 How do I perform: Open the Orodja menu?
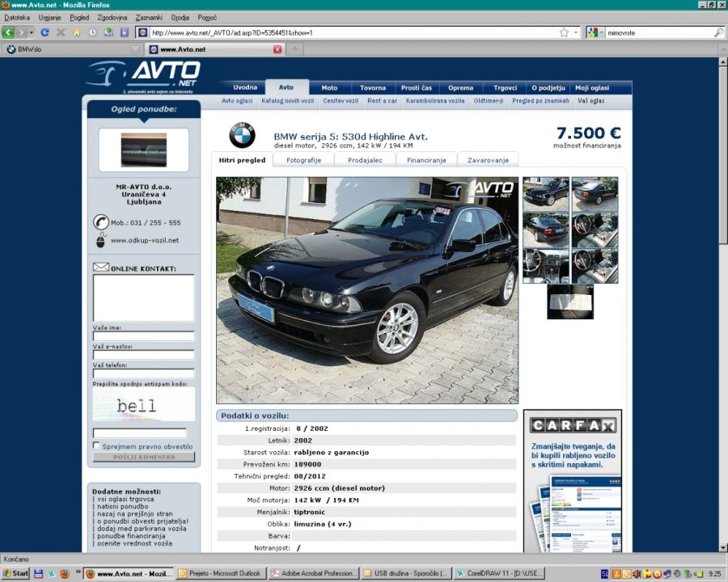[180, 18]
